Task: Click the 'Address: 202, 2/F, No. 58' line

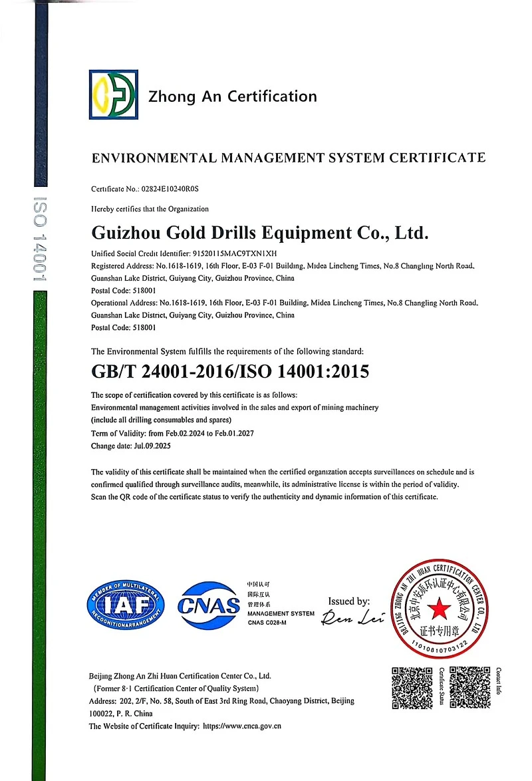Action: tap(221, 701)
